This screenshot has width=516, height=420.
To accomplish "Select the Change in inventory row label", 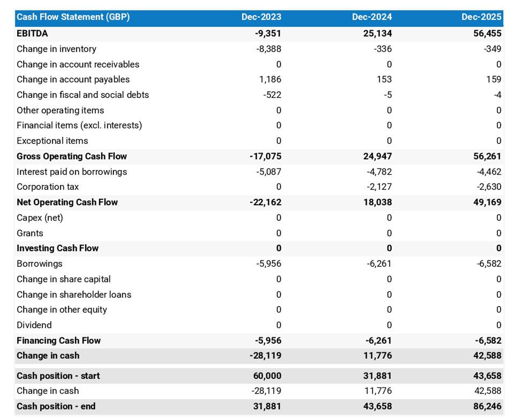I will coord(56,49).
